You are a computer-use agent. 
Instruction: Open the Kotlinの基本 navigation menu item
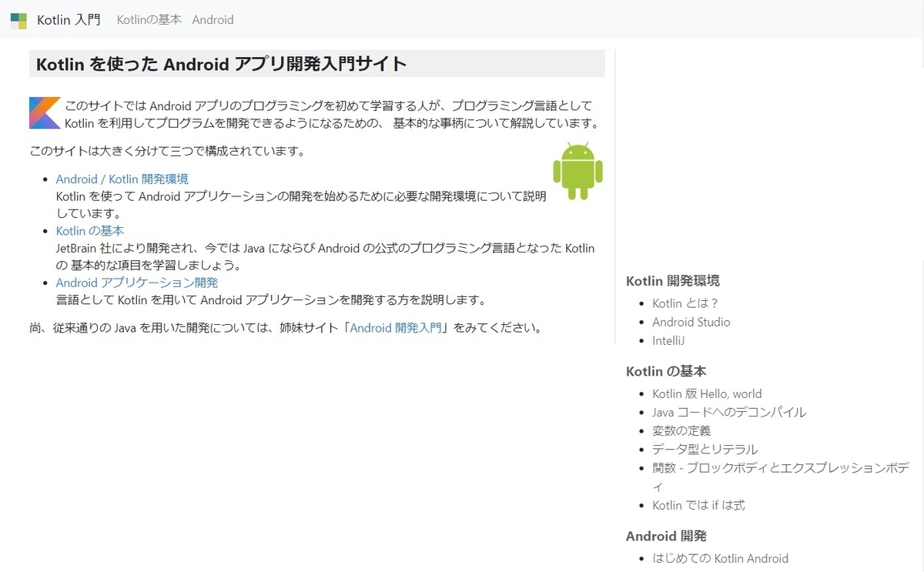click(x=149, y=20)
